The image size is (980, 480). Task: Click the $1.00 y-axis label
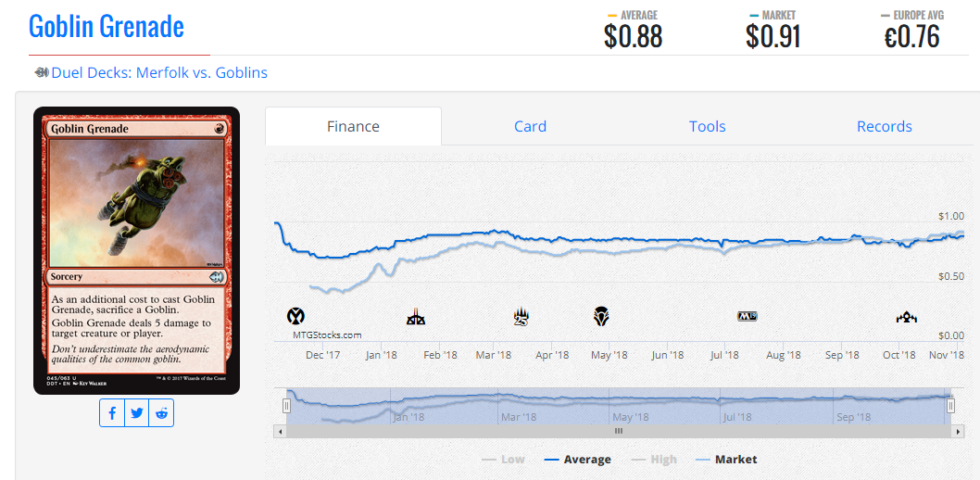[951, 216]
